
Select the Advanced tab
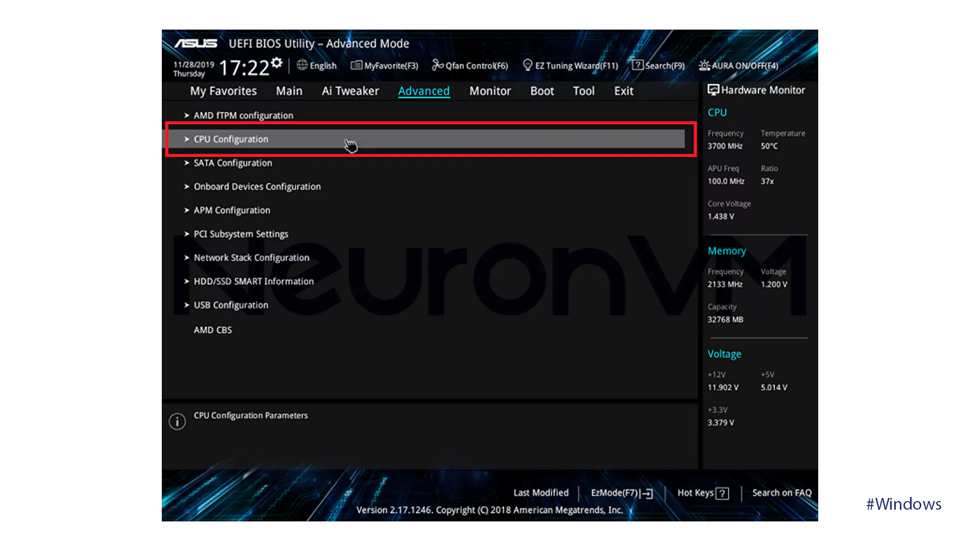point(424,91)
